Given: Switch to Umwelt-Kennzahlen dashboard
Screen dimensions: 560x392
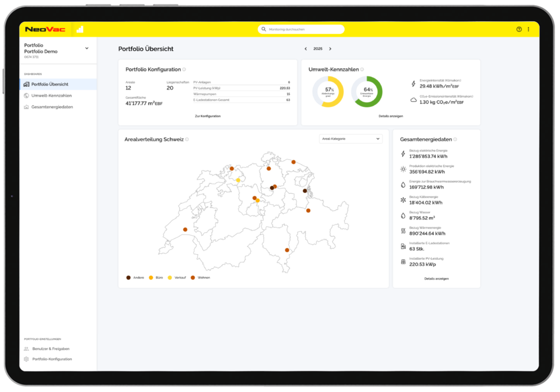Looking at the screenshot, I should tap(50, 95).
